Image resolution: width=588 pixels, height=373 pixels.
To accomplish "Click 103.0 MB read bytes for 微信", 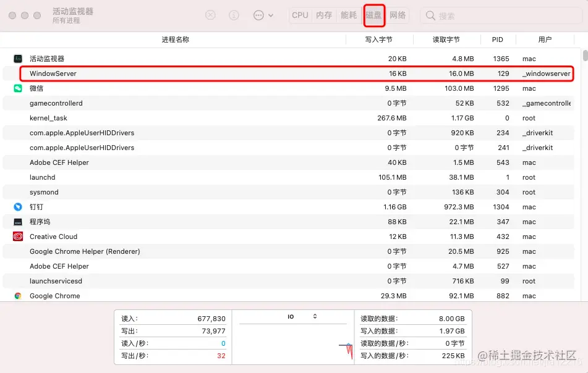I will click(459, 88).
